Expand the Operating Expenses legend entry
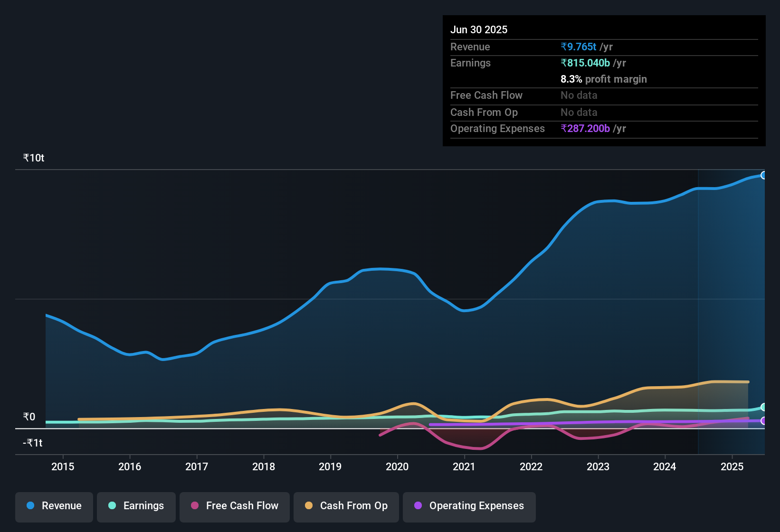The image size is (780, 532). pyautogui.click(x=469, y=506)
